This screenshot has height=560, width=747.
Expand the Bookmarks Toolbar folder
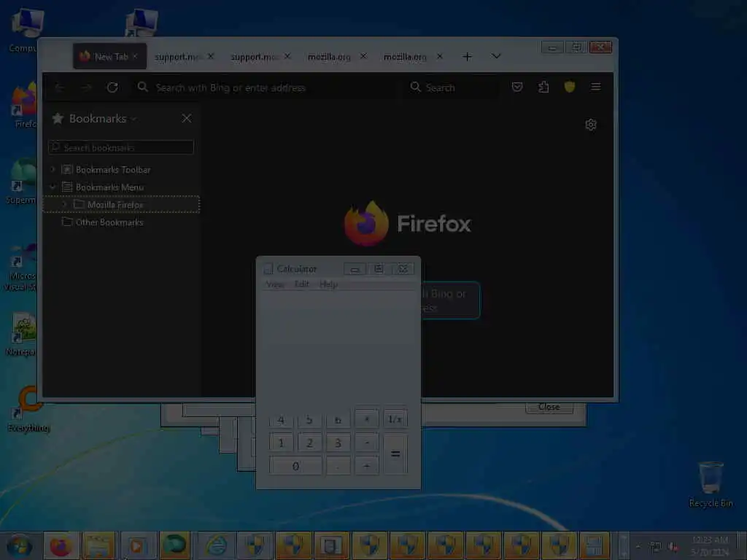(x=53, y=169)
